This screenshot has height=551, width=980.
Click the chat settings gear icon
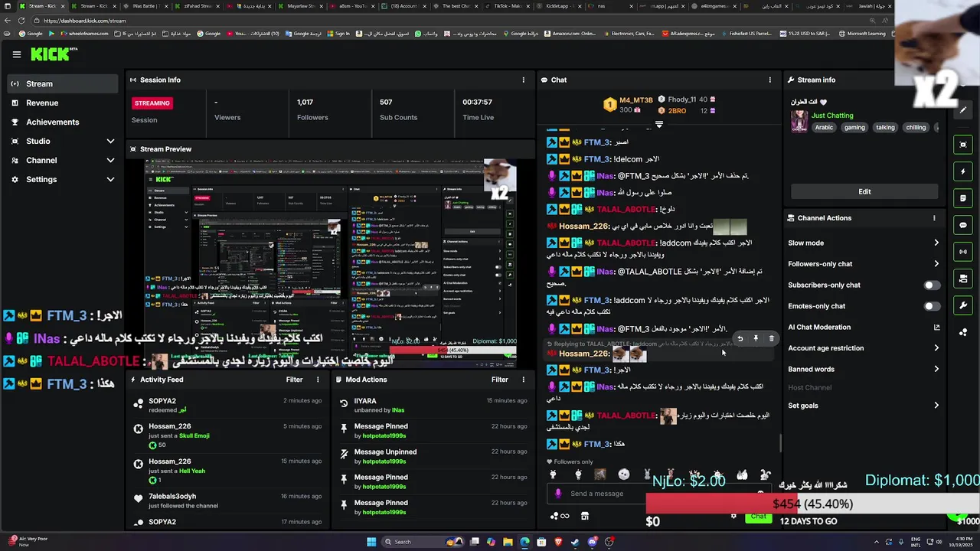click(733, 516)
